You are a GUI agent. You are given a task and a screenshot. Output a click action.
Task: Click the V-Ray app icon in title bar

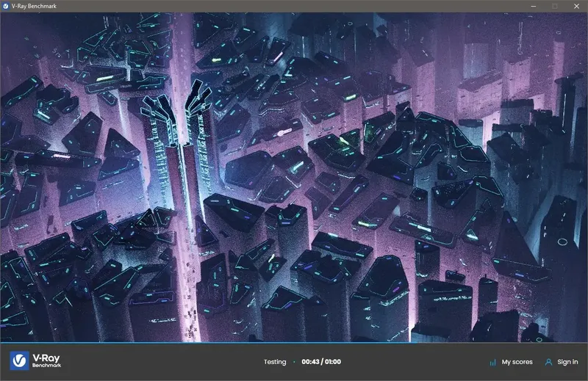(x=6, y=6)
